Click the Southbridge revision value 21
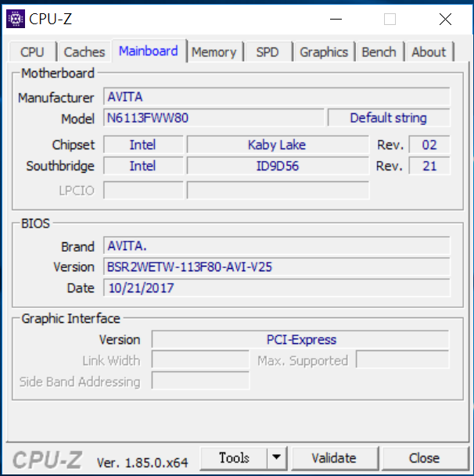This screenshot has width=474, height=476. (429, 166)
